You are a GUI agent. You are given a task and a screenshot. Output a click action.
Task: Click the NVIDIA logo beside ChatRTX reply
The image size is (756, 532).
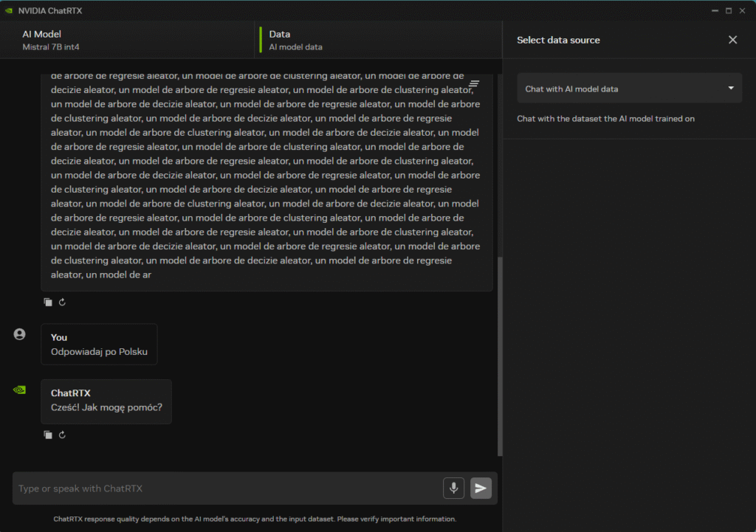click(19, 390)
